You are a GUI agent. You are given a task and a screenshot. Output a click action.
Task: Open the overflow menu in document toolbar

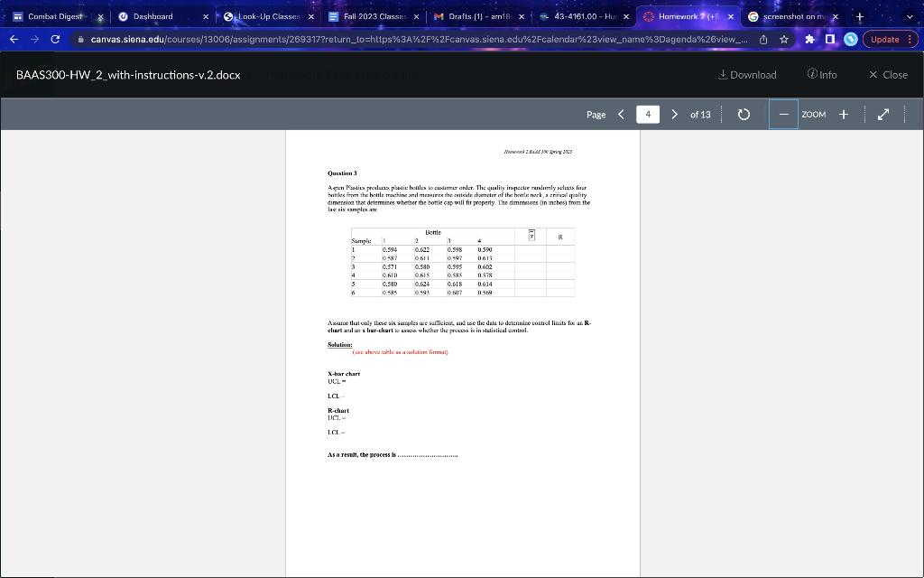[905, 115]
